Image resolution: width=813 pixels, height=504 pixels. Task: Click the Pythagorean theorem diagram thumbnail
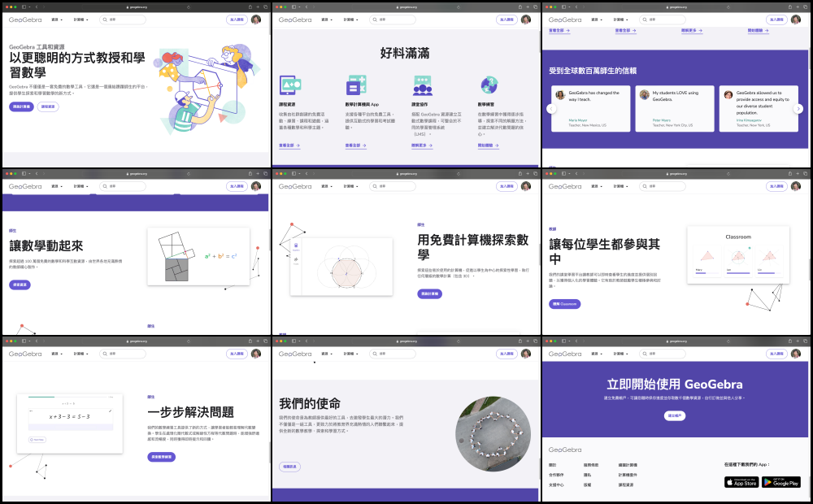198,256
